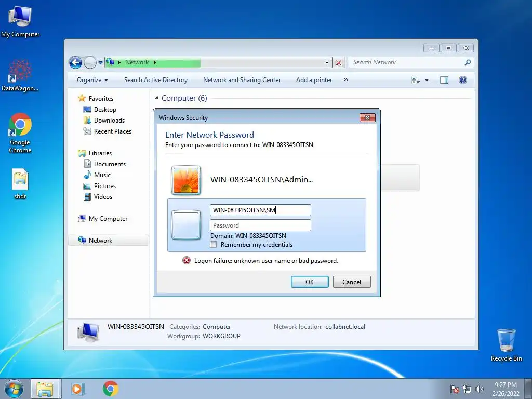Select Network in the sidebar
This screenshot has height=399, width=532.
point(108,241)
